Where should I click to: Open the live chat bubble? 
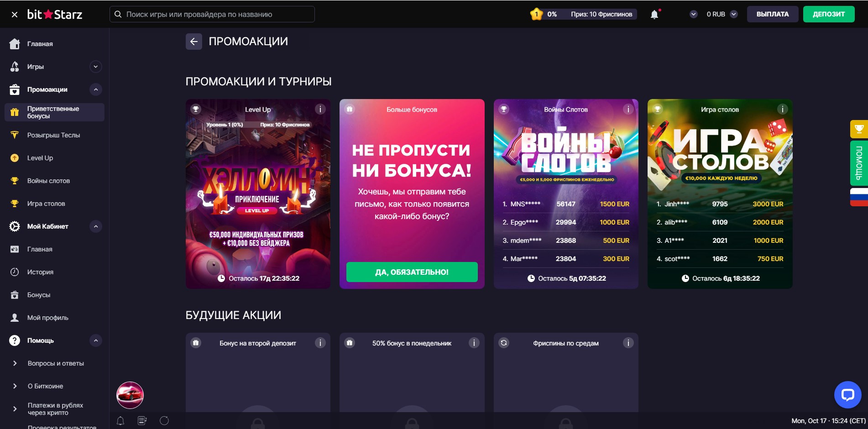847,394
